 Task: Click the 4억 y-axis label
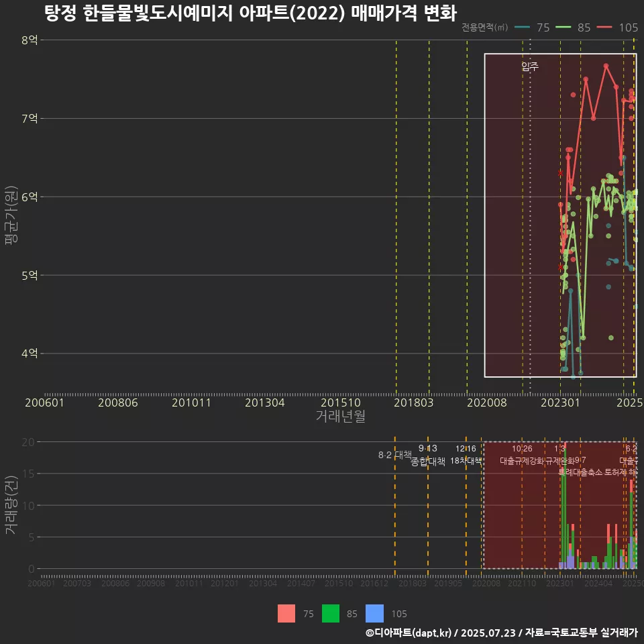pos(30,354)
